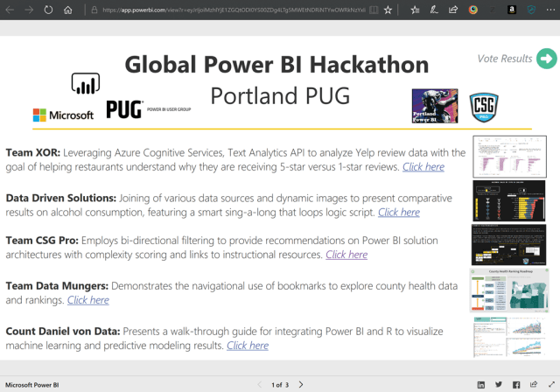Click the Portland Power BI image
Image resolution: width=560 pixels, height=392 pixels.
435,106
